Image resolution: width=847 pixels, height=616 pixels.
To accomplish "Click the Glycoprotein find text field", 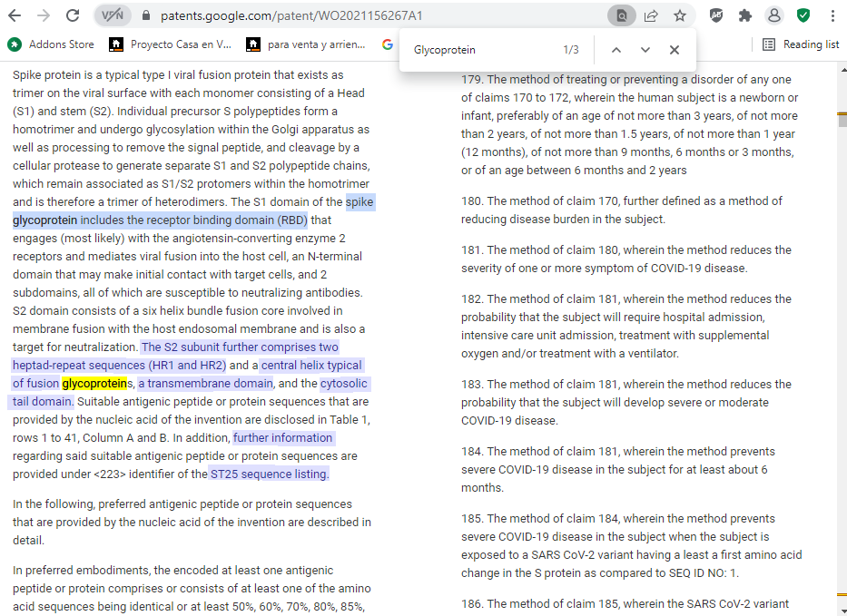I will coord(481,50).
